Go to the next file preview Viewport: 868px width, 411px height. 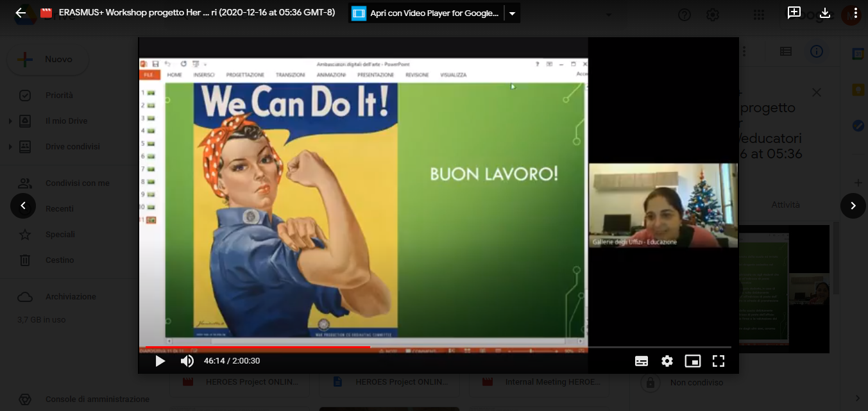pyautogui.click(x=853, y=206)
